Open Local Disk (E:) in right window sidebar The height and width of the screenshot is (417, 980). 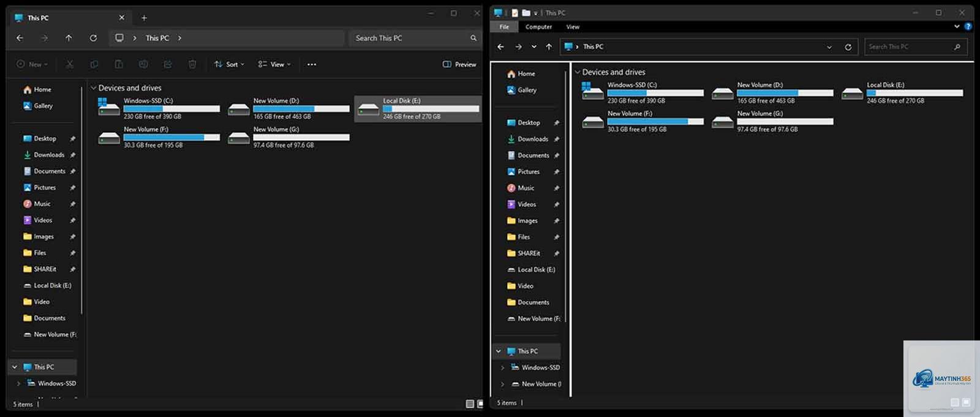coord(531,269)
